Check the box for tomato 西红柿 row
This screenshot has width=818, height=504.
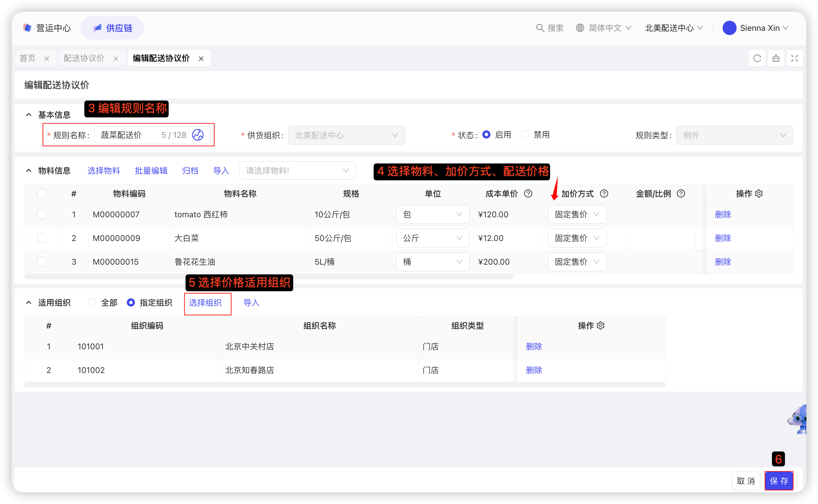click(42, 214)
